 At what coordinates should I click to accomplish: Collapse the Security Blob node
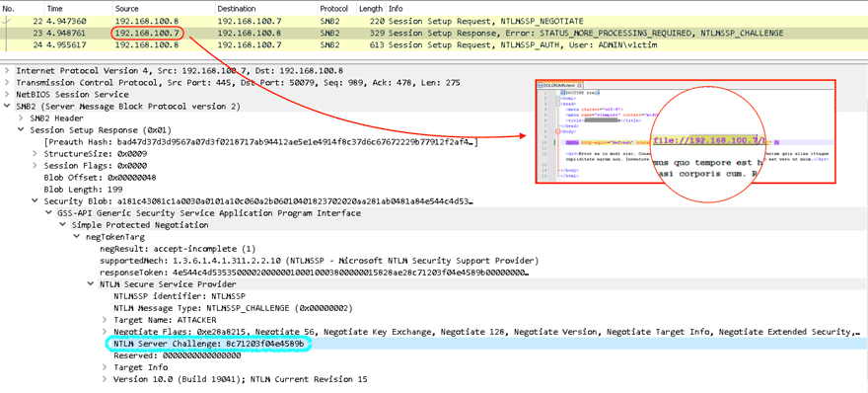coord(35,200)
